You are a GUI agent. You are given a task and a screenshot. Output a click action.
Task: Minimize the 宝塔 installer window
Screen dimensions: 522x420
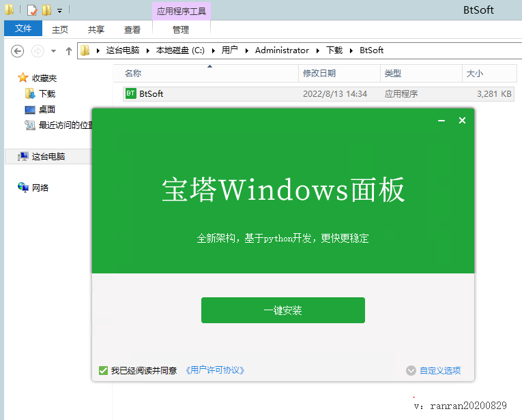[x=441, y=121]
